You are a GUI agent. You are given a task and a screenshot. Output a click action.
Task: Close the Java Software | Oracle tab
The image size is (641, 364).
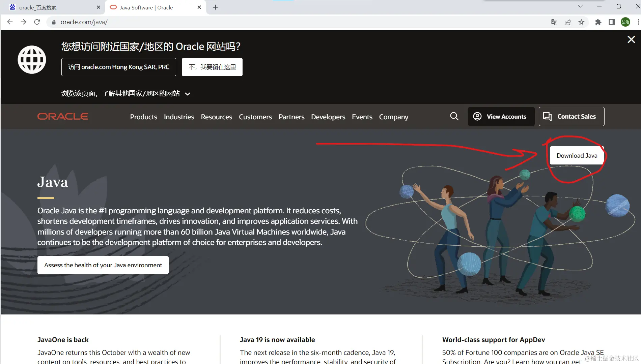(199, 7)
